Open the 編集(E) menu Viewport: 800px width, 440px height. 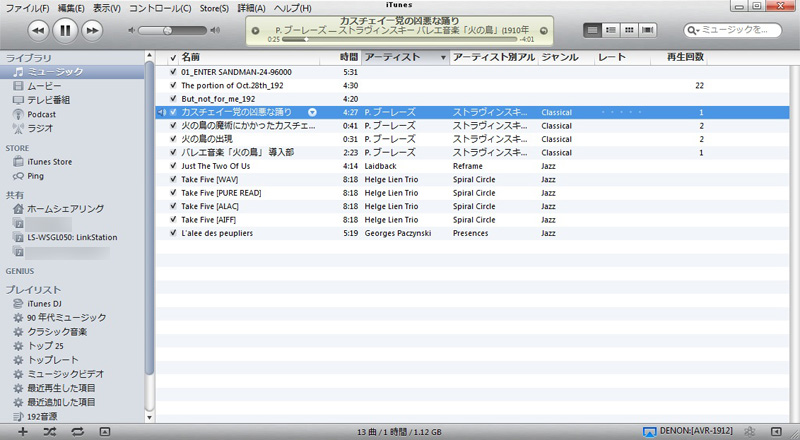tap(71, 8)
